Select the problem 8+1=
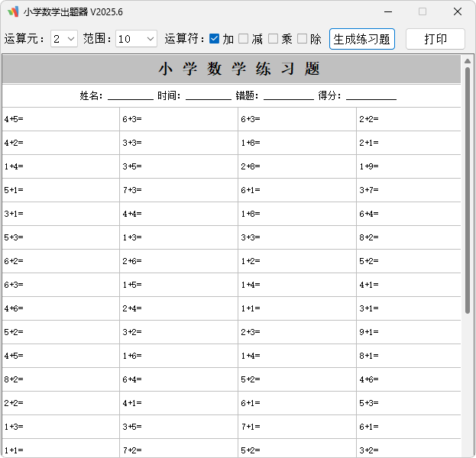Screen dimensions: 476x458 pyautogui.click(x=369, y=356)
